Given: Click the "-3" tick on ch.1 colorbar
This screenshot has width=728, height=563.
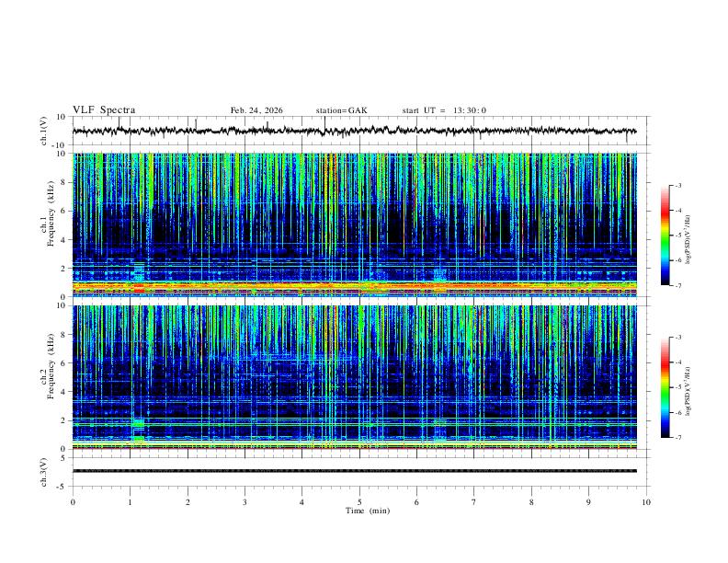Looking at the screenshot, I should point(678,185).
